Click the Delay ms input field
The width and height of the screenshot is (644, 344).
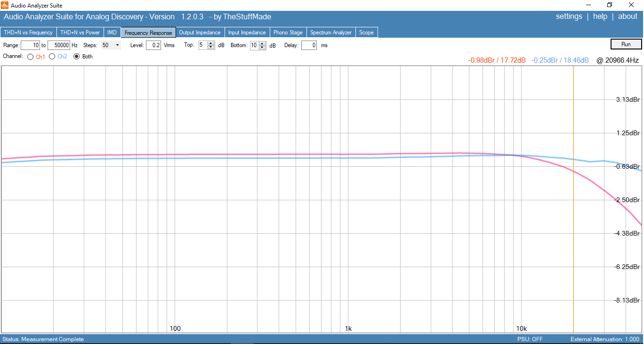point(309,45)
